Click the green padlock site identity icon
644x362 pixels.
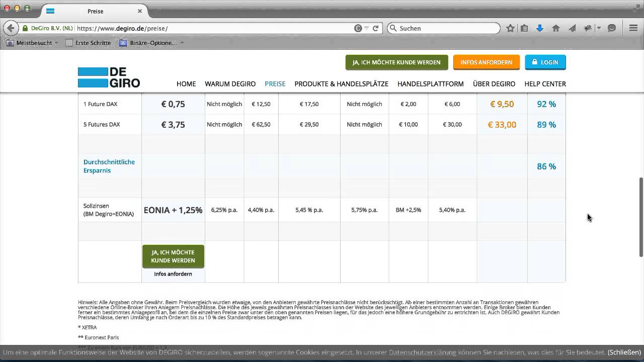point(25,29)
